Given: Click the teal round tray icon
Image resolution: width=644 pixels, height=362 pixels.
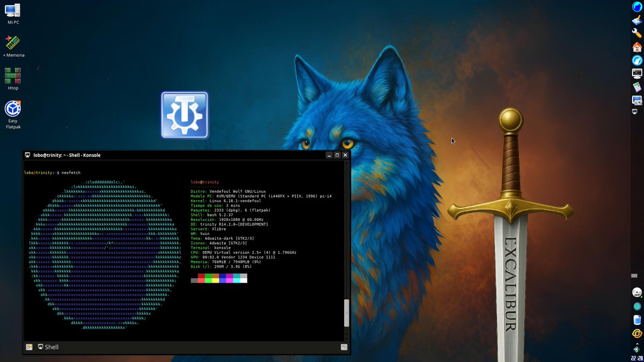Looking at the screenshot, I should 637,306.
